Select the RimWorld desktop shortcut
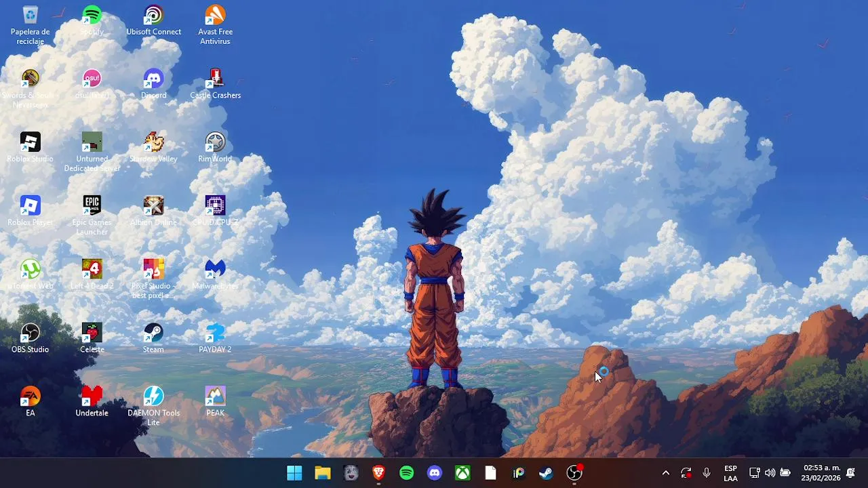The height and width of the screenshot is (488, 868). point(215,147)
